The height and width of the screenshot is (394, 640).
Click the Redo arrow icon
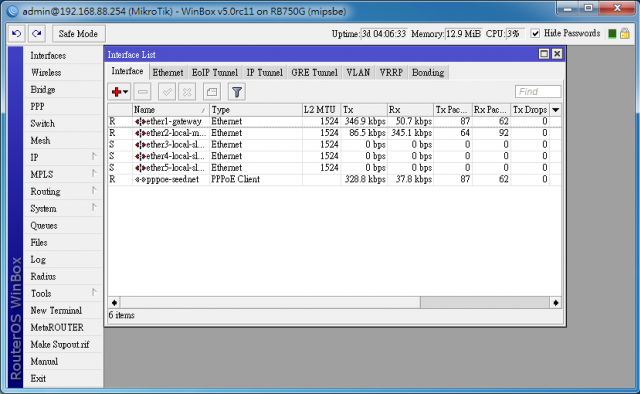click(x=37, y=33)
